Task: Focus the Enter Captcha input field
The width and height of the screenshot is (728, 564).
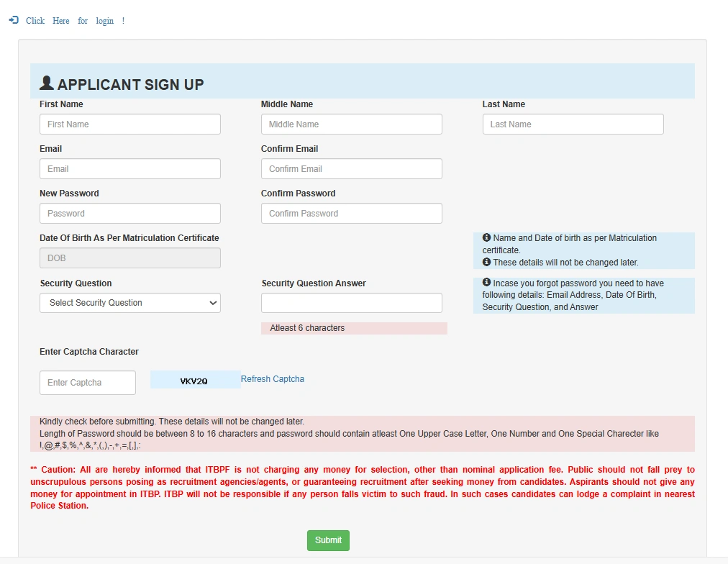Action: (88, 383)
